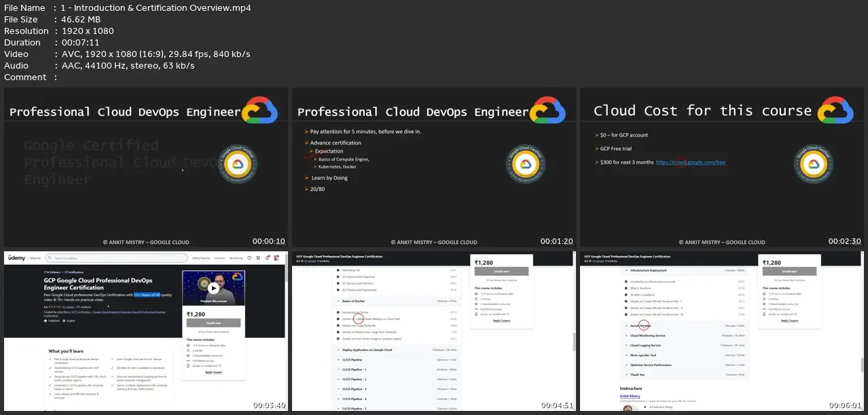
Task: Click the page scrollbar in the 00:04:51 frame
Action: (575, 342)
